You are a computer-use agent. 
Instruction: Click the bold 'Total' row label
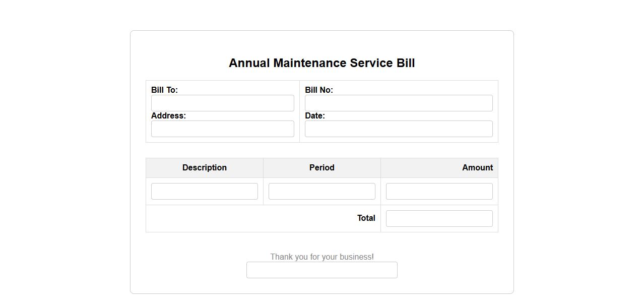tap(366, 218)
